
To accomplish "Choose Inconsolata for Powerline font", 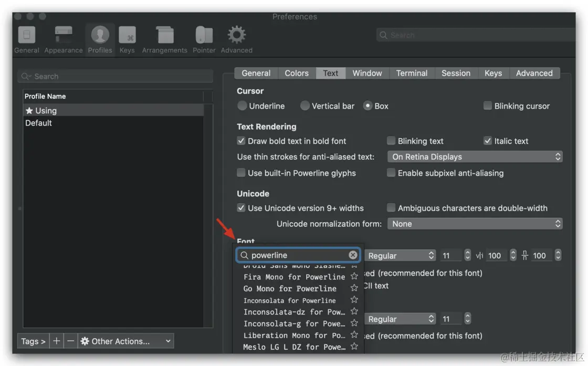I will coord(289,300).
